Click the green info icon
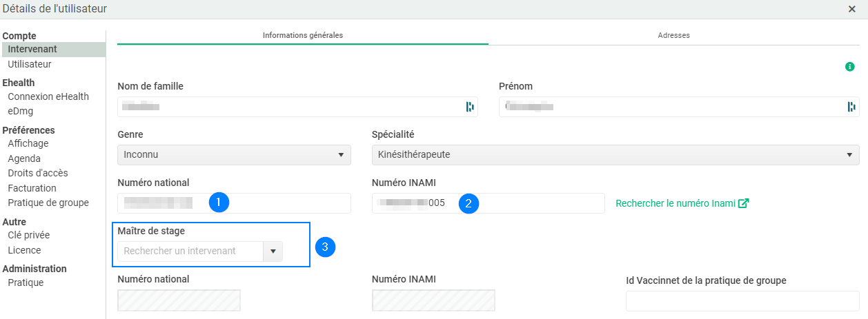This screenshot has height=319, width=868. pyautogui.click(x=850, y=67)
